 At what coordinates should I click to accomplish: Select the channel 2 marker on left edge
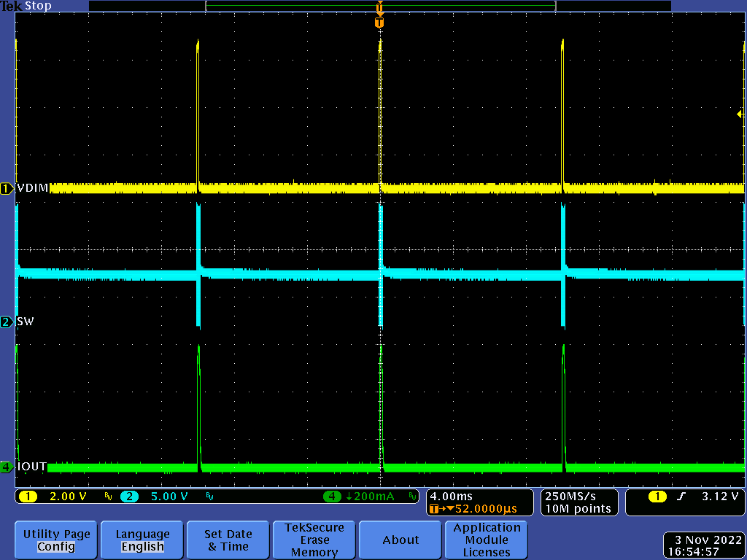pyautogui.click(x=6, y=321)
